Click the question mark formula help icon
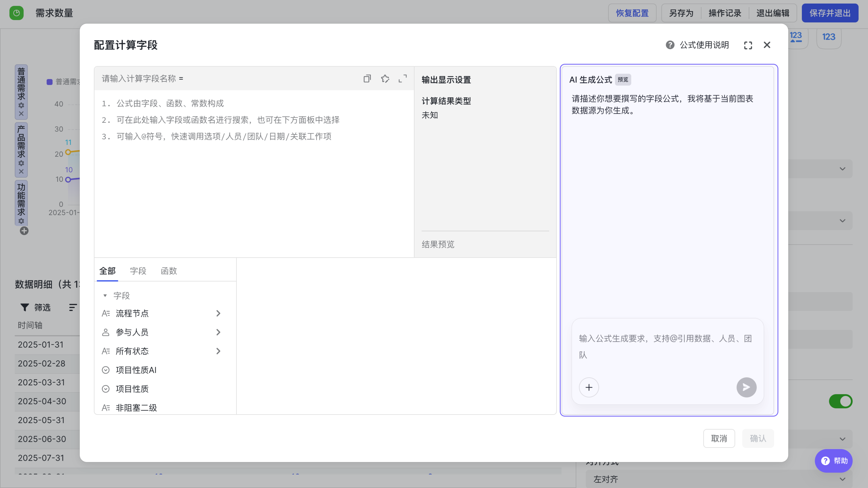 pos(670,45)
